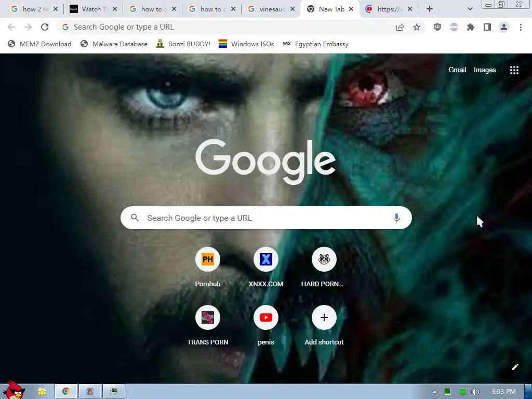Share this page via share icon

[400, 27]
